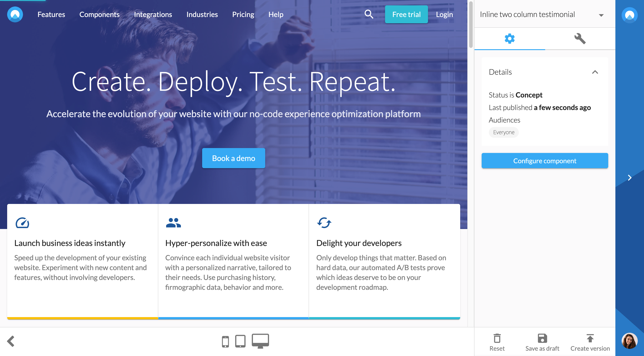
Task: Select the gear settings tab
Action: pos(510,39)
